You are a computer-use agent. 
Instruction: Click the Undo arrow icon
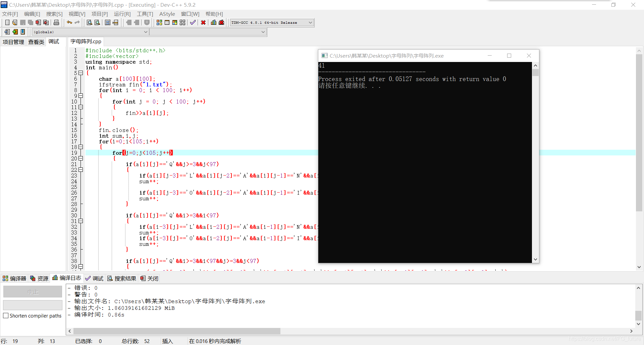69,22
